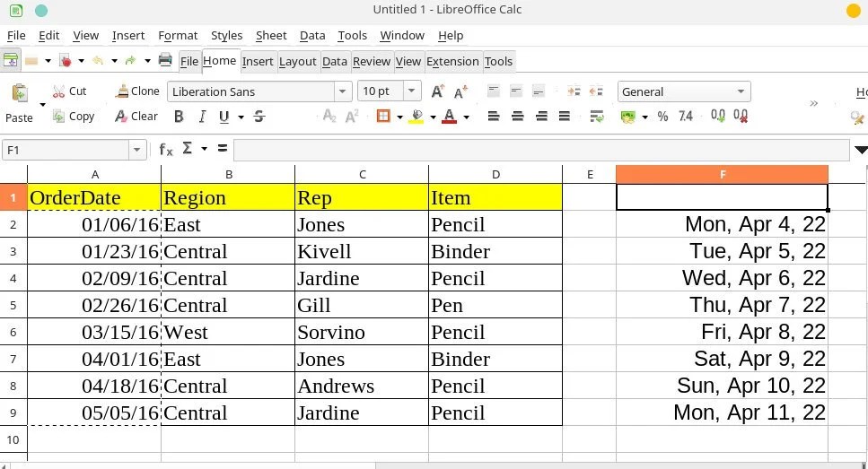Toggle Underline formatting
Image resolution: width=868 pixels, height=469 pixels.
pyautogui.click(x=224, y=117)
